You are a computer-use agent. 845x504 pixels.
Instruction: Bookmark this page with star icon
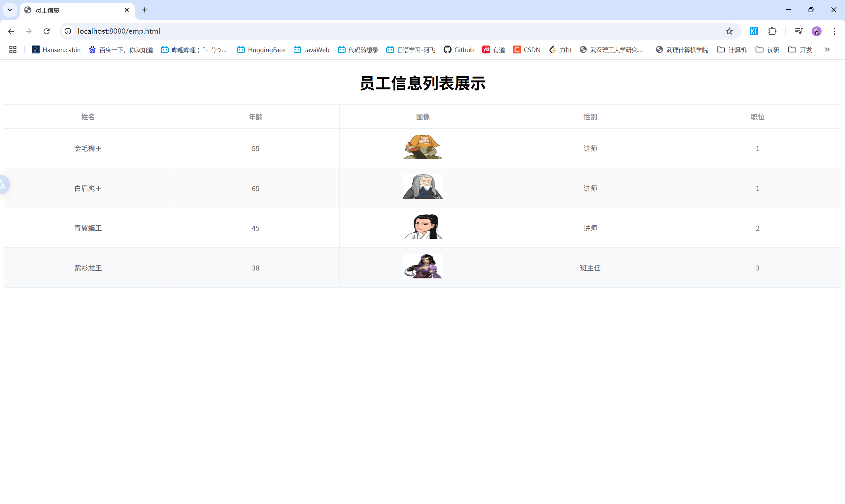pos(729,31)
